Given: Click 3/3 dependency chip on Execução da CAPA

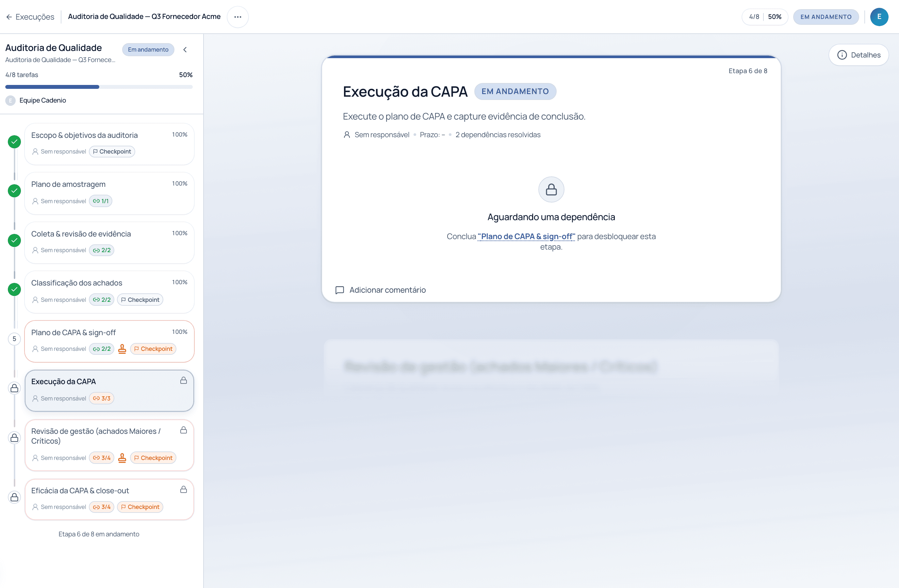Looking at the screenshot, I should [102, 398].
